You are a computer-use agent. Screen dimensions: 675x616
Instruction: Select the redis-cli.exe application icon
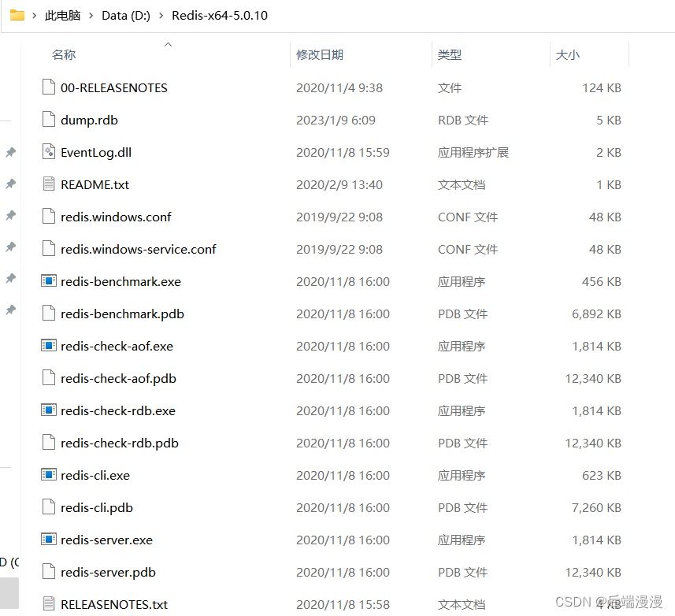click(49, 474)
